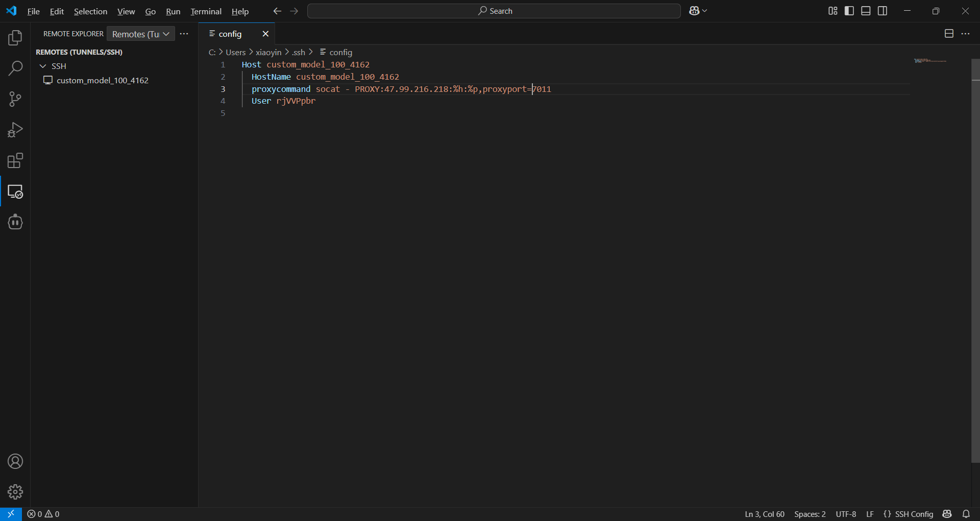Change indentation via Spaces: 2
The width and height of the screenshot is (980, 521).
[810, 514]
